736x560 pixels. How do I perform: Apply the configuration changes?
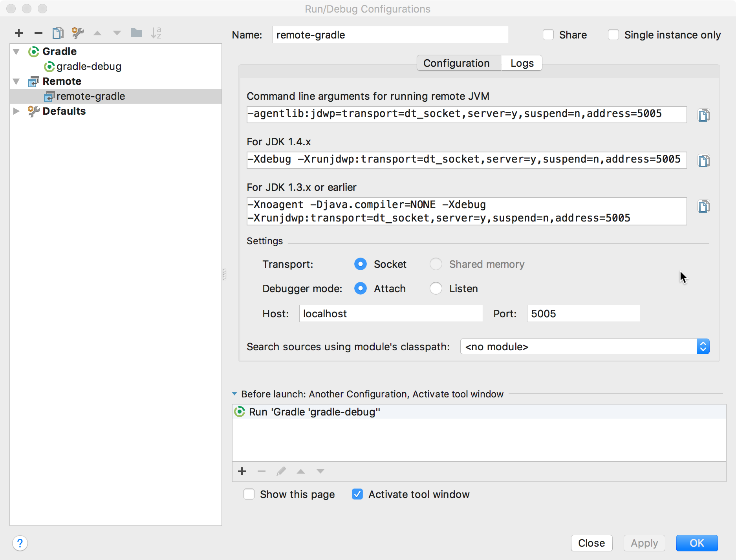click(x=644, y=543)
